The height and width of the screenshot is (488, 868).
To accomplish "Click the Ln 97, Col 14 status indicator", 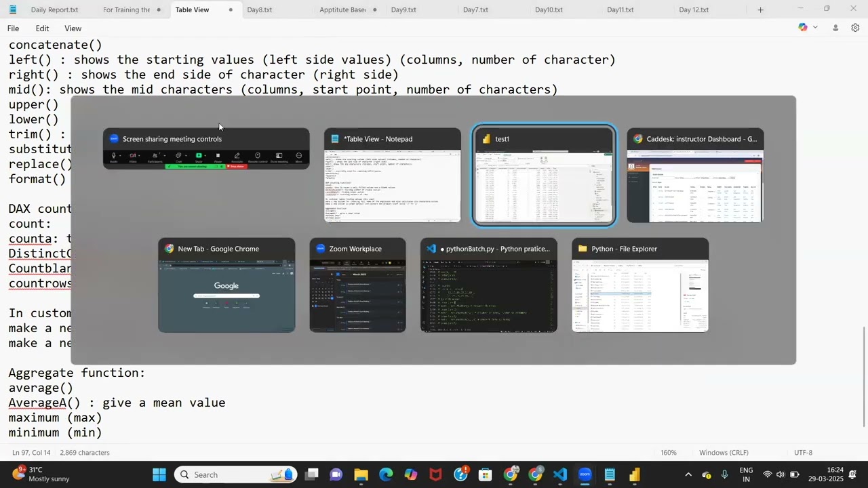I will click(31, 452).
